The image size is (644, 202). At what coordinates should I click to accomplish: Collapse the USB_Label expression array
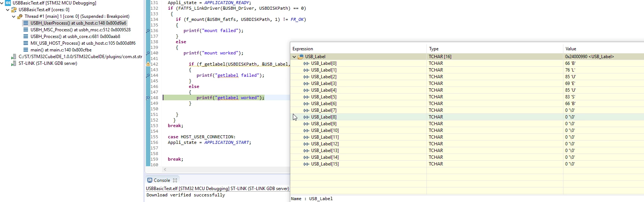(294, 57)
